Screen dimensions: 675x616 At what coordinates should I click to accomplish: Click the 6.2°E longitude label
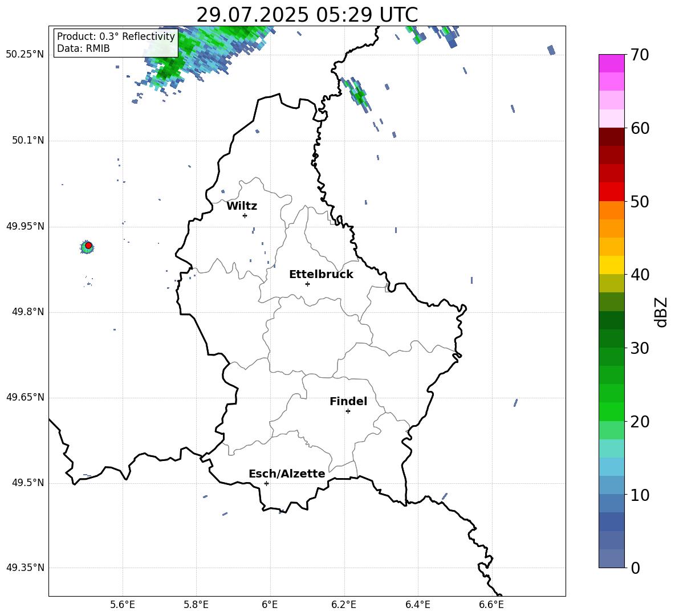point(344,605)
